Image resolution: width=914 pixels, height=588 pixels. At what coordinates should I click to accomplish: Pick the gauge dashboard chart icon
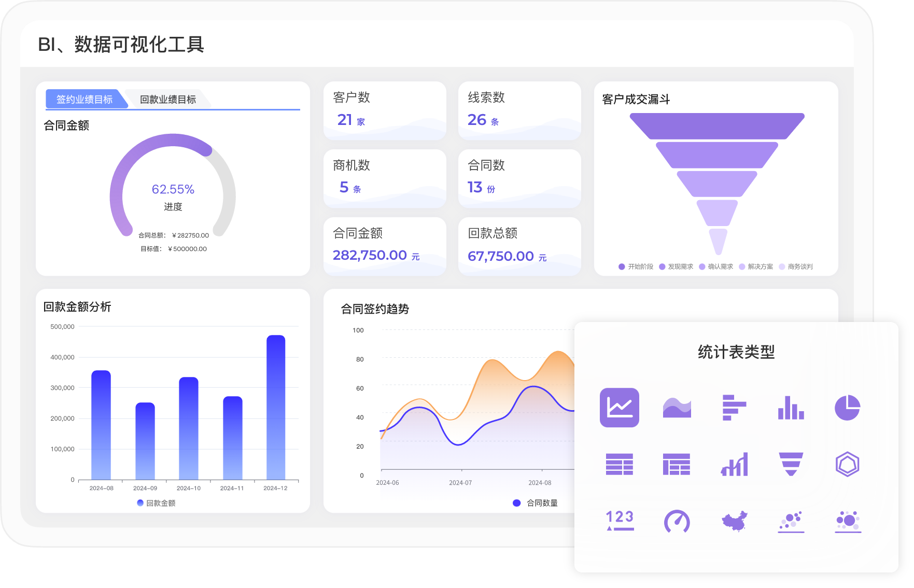pos(677,521)
